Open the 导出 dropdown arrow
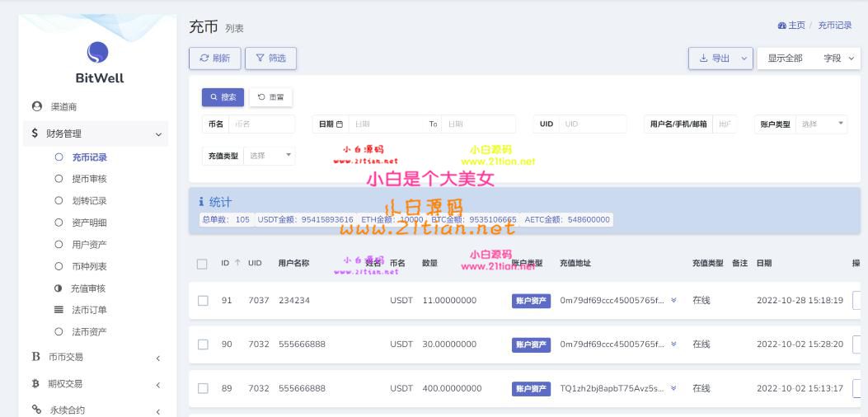 [x=744, y=59]
